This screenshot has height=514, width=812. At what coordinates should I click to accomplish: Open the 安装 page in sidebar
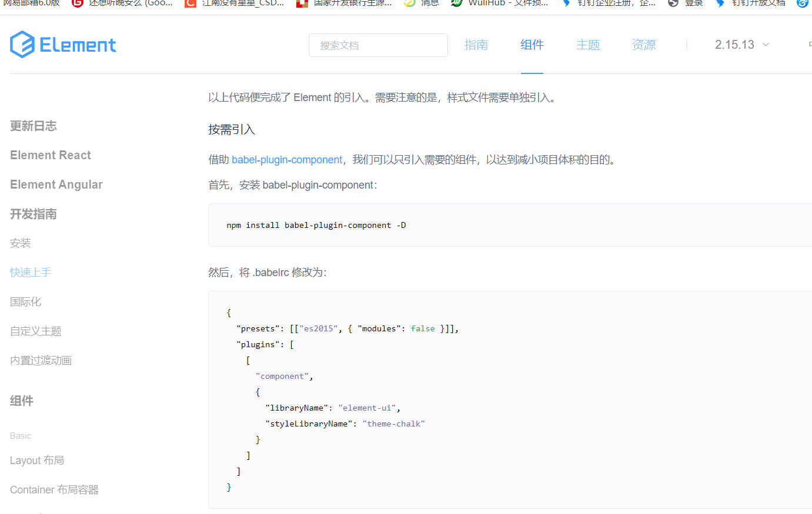(x=20, y=243)
